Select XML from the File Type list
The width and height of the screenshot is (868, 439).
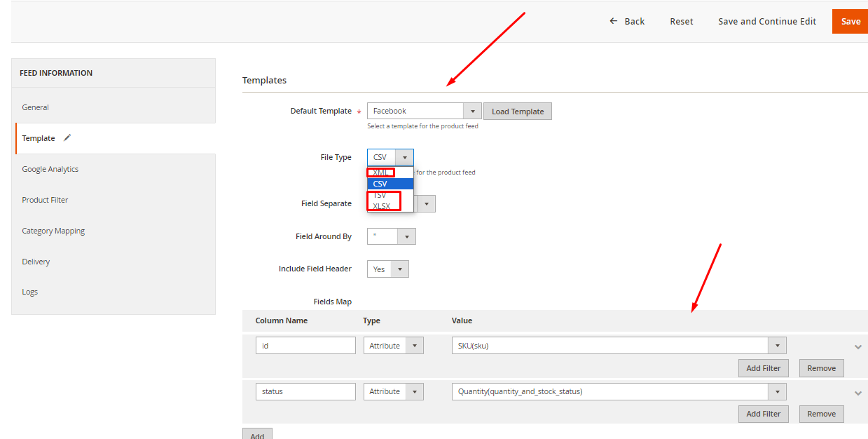381,173
